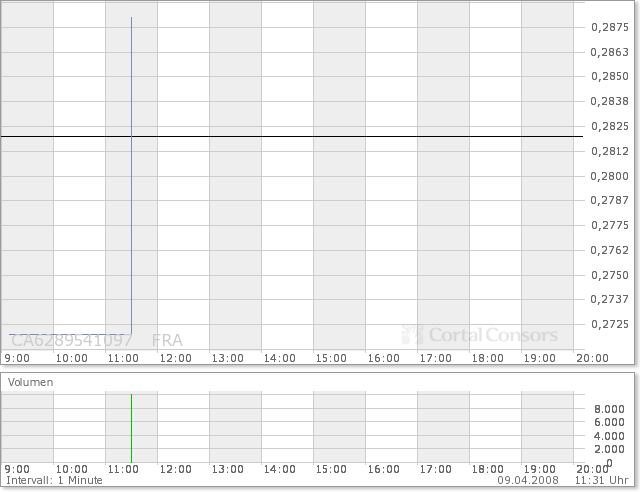
Task: Click the 0,2863 price axis label
Action: pyautogui.click(x=610, y=52)
